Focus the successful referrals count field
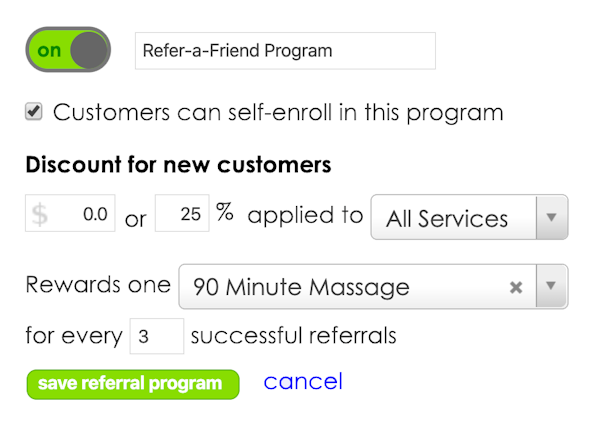This screenshot has width=600, height=421. (x=156, y=336)
